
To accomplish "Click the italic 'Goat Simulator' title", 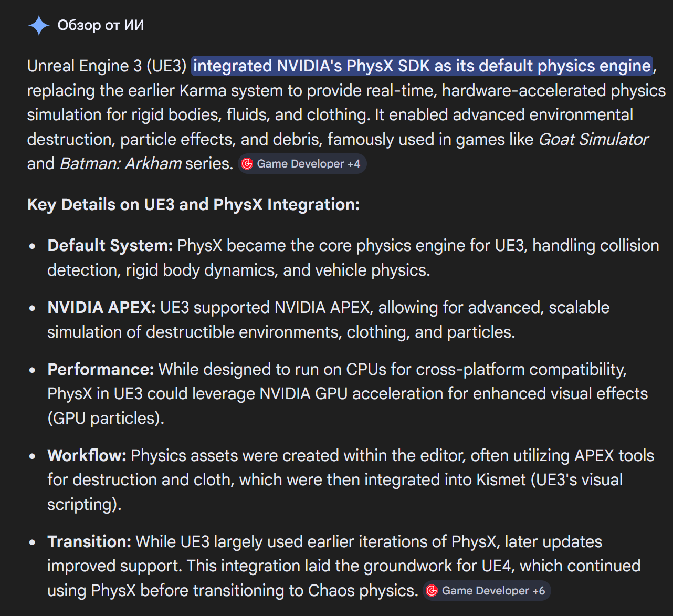I will pyautogui.click(x=593, y=140).
